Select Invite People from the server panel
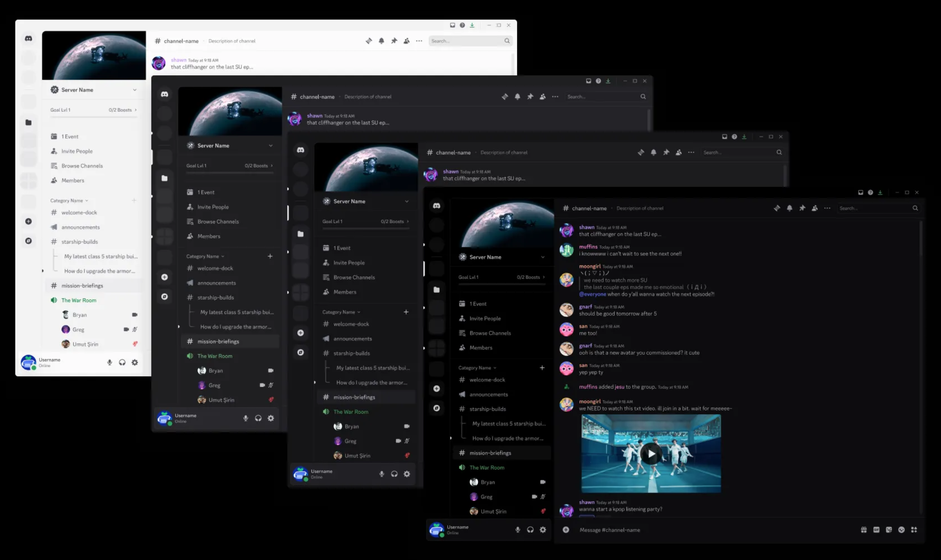Image resolution: width=941 pixels, height=560 pixels. [485, 318]
